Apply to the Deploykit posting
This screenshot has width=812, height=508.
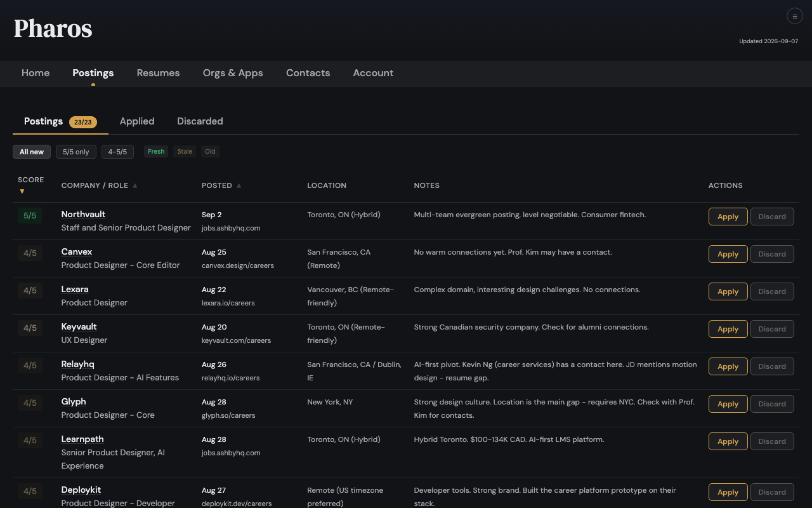click(x=728, y=492)
